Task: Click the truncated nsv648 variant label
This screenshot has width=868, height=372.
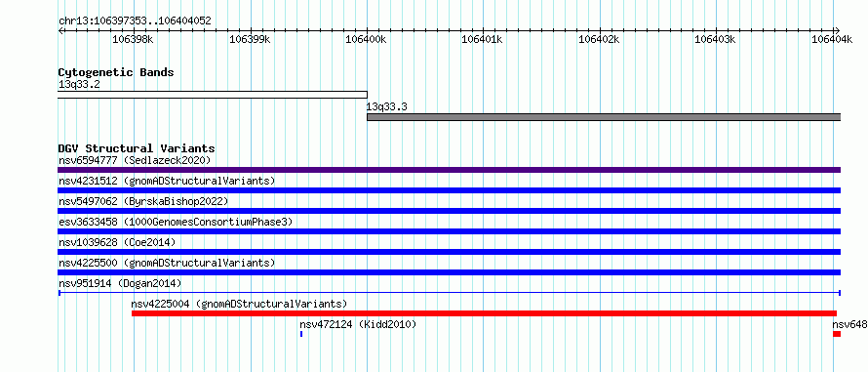Action: (x=849, y=324)
